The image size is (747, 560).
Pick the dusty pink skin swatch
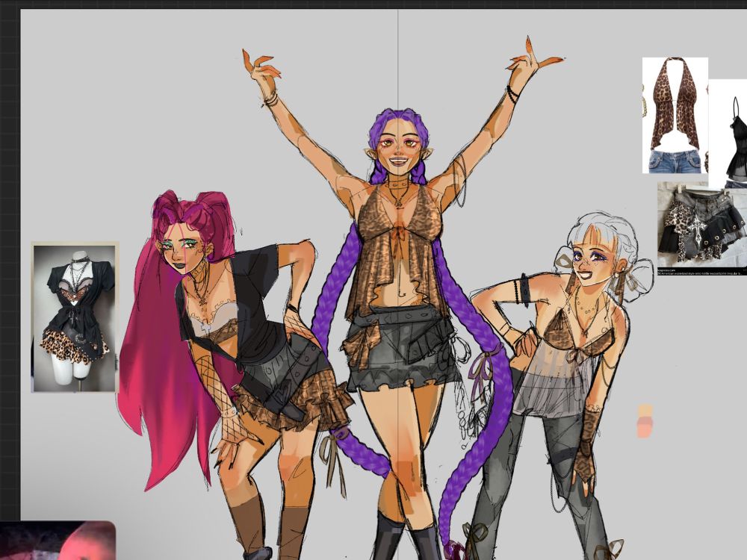point(645,421)
